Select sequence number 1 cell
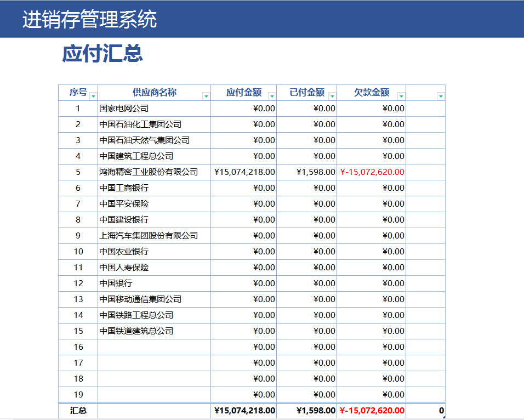The width and height of the screenshot is (524, 420). tap(78, 109)
